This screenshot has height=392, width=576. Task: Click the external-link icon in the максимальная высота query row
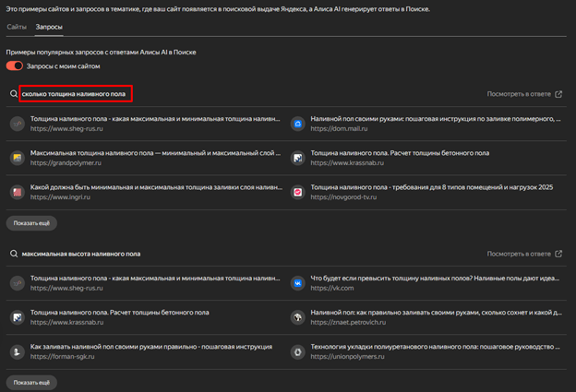tap(558, 254)
